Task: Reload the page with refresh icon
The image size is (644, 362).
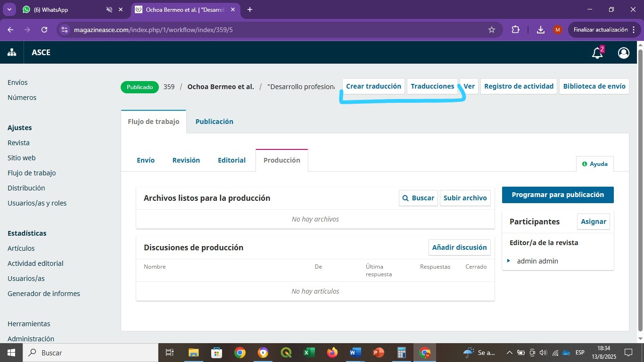Action: 44,30
